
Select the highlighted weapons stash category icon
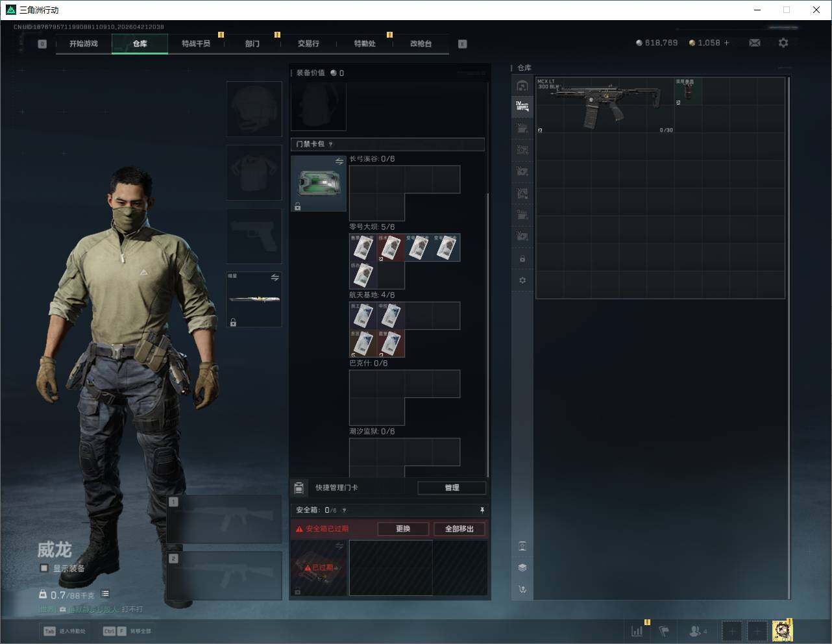[522, 106]
